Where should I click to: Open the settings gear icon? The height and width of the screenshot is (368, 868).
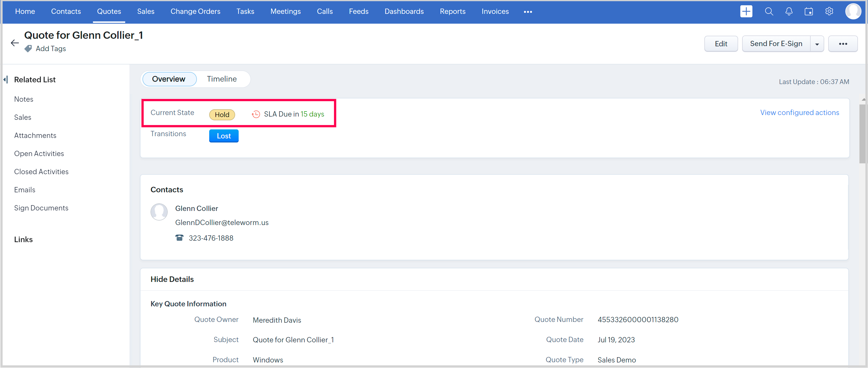point(829,12)
